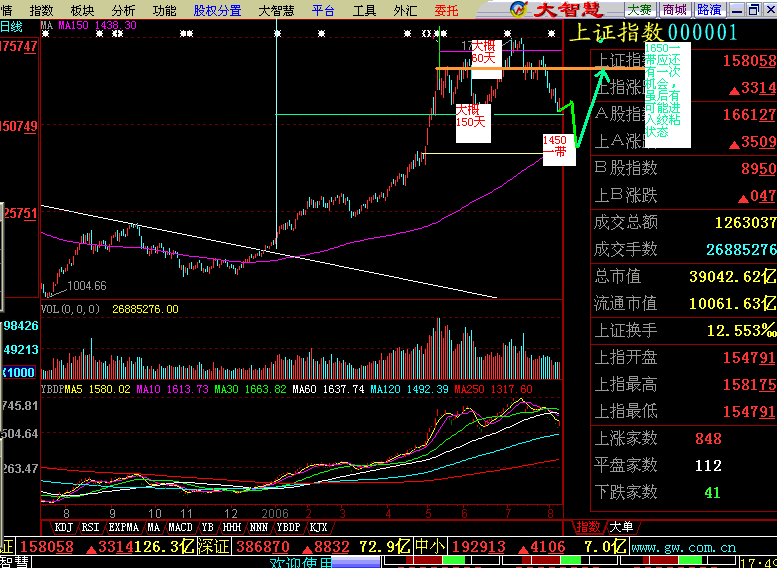Switch to the 大单 side panel tab
The image size is (777, 568).
621,527
